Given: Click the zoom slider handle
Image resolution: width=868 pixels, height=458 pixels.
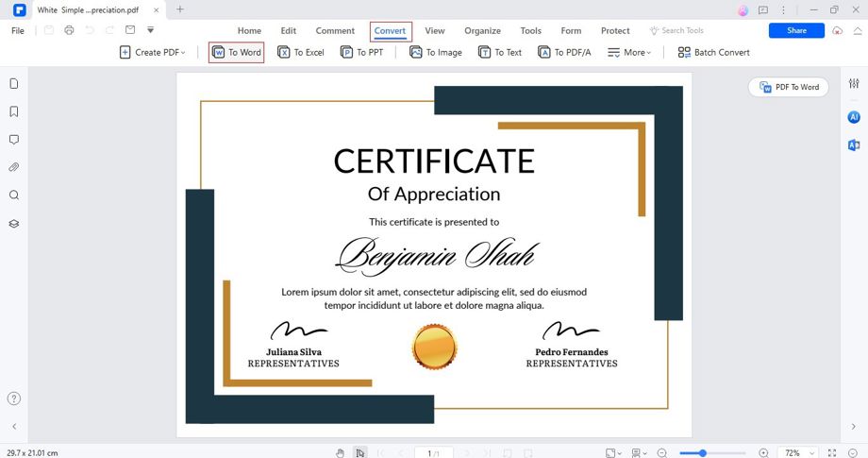Looking at the screenshot, I should (703, 453).
